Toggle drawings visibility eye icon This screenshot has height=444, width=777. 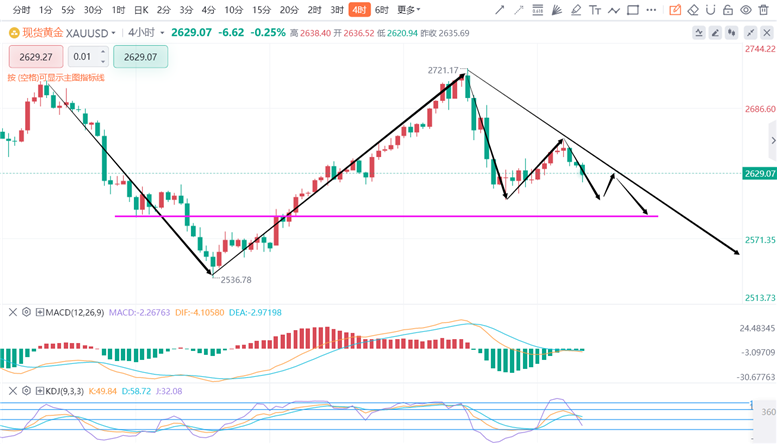(746, 10)
